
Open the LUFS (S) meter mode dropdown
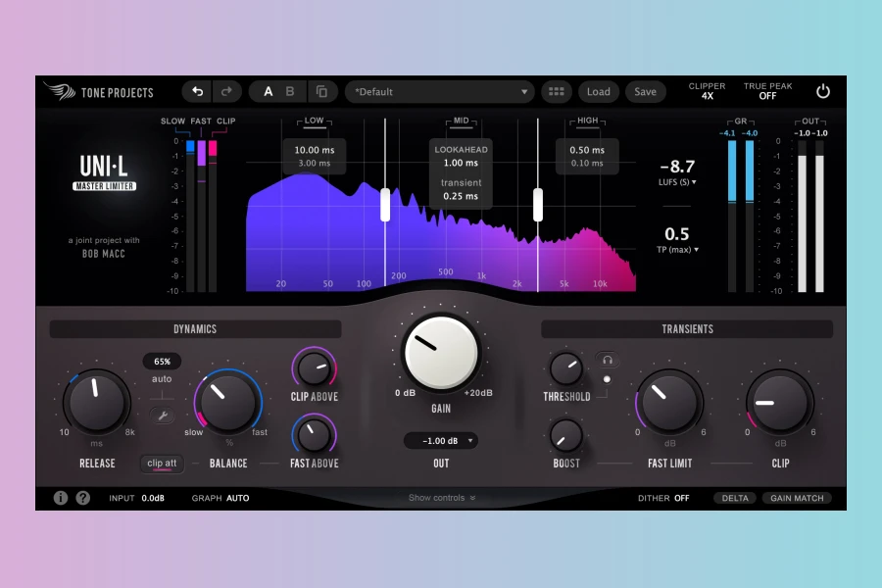pos(677,182)
